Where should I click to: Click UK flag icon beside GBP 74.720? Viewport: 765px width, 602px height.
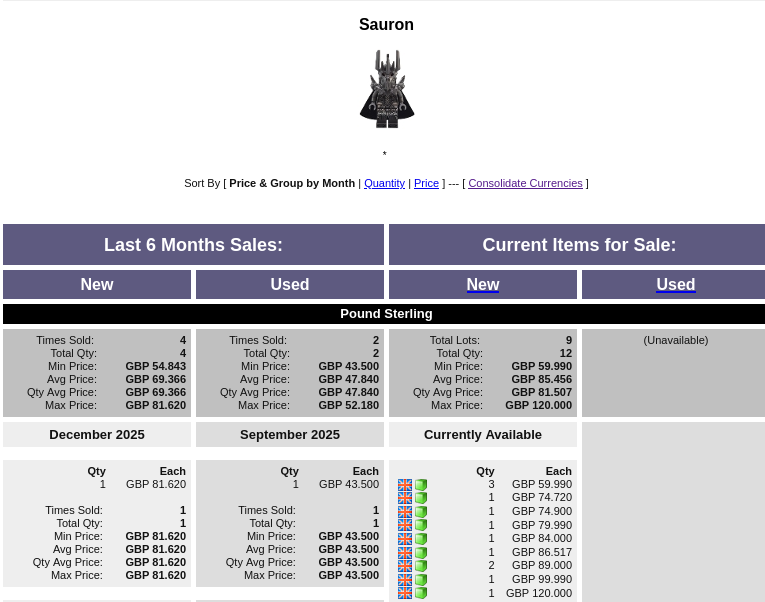pos(404,498)
